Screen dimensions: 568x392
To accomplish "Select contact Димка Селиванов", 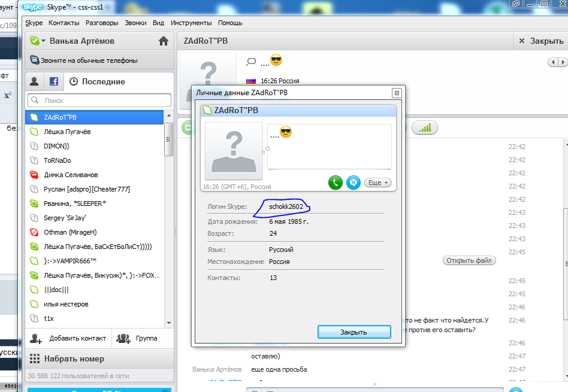I will pyautogui.click(x=95, y=175).
